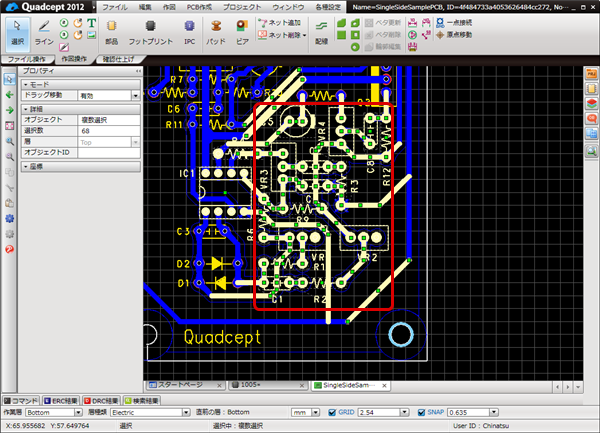Open the document tab list dropdown arrow
Viewport: 600px width, 433px height.
tap(578, 387)
